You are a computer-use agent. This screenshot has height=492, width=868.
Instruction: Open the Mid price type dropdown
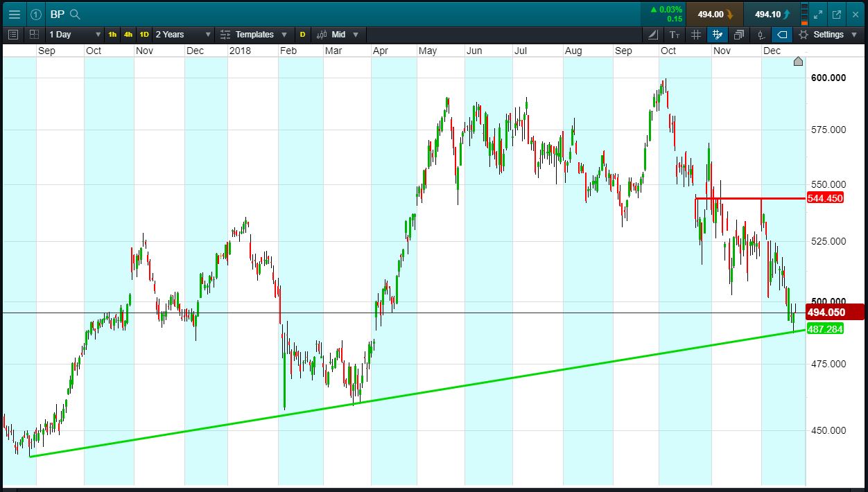click(x=338, y=34)
